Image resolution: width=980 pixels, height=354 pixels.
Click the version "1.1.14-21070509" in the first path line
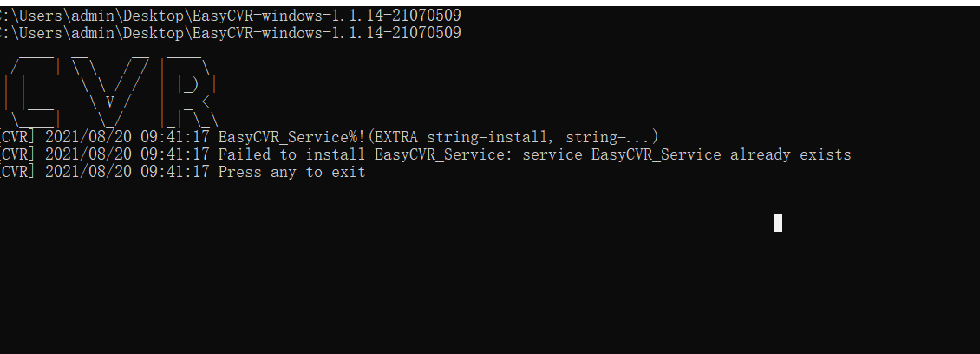(395, 16)
